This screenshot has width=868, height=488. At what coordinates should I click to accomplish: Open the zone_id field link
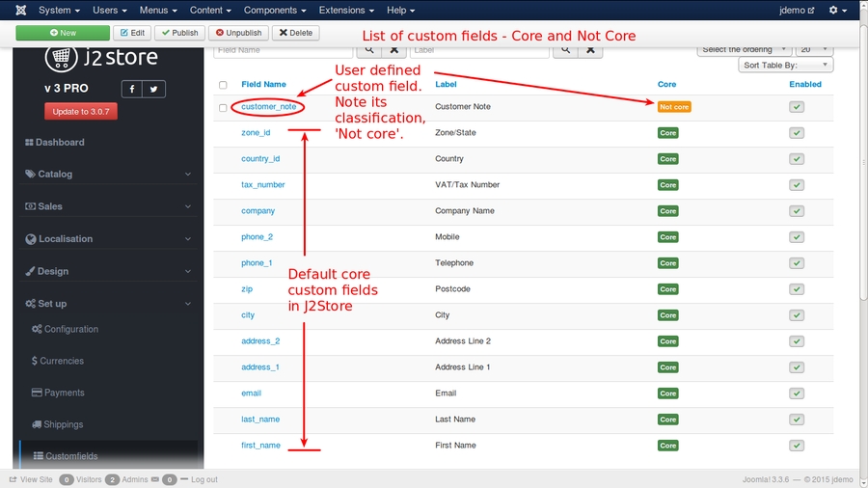point(256,132)
